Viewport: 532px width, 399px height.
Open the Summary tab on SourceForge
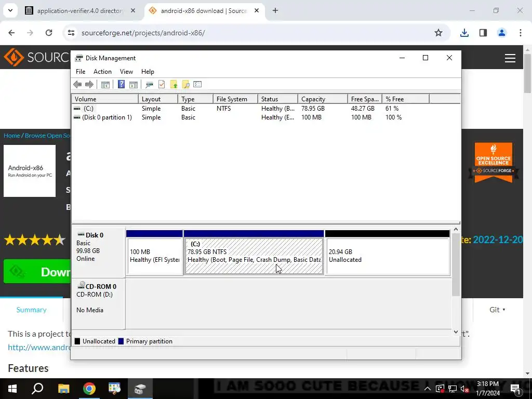pos(31,310)
